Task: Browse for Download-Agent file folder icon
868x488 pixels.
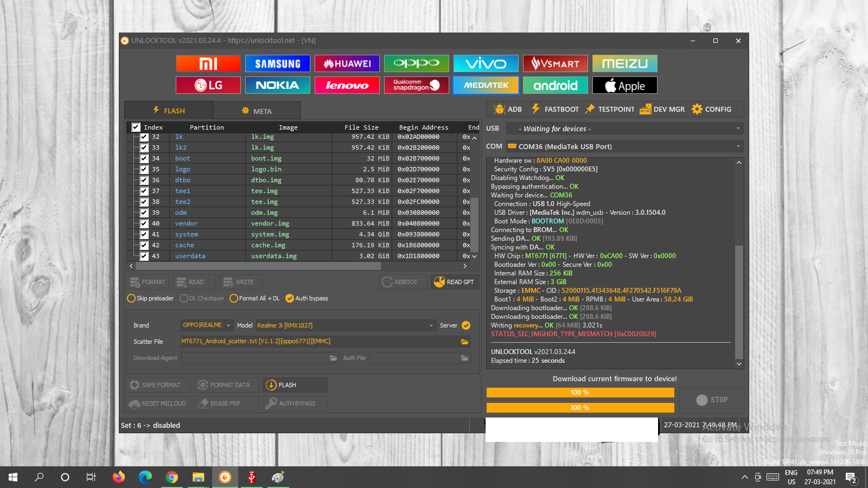Action: [x=334, y=358]
